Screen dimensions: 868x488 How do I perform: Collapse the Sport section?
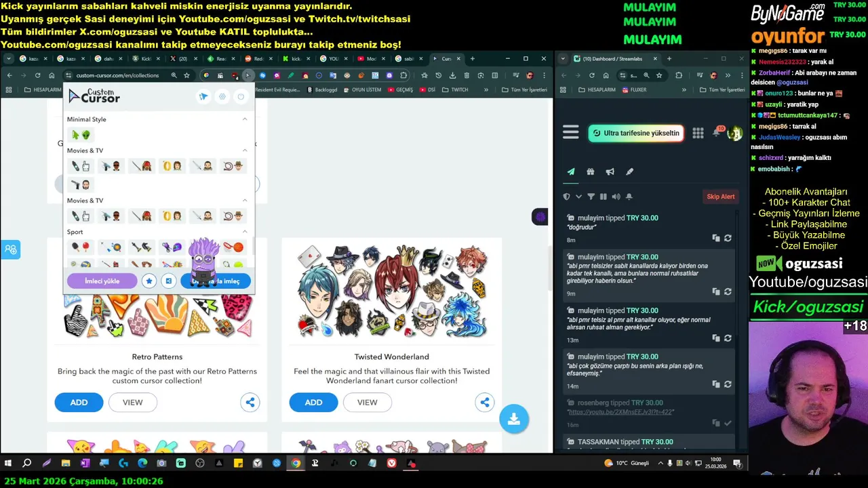click(x=245, y=232)
